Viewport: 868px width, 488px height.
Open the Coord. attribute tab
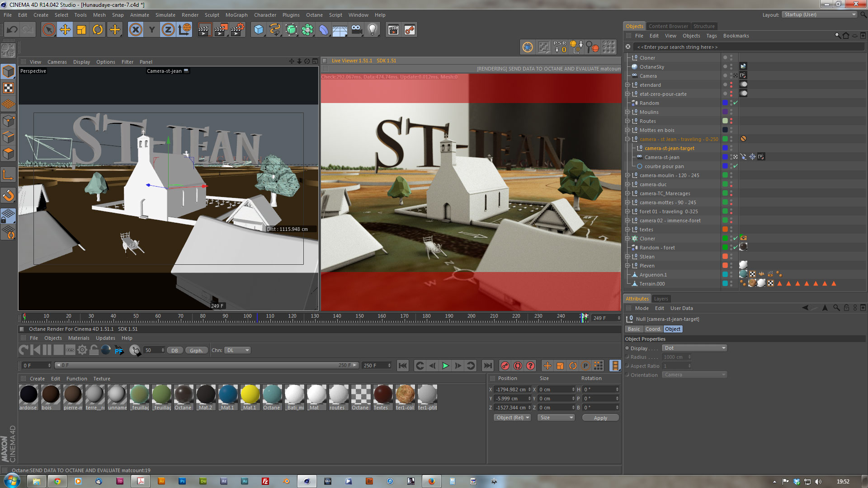[x=653, y=329]
